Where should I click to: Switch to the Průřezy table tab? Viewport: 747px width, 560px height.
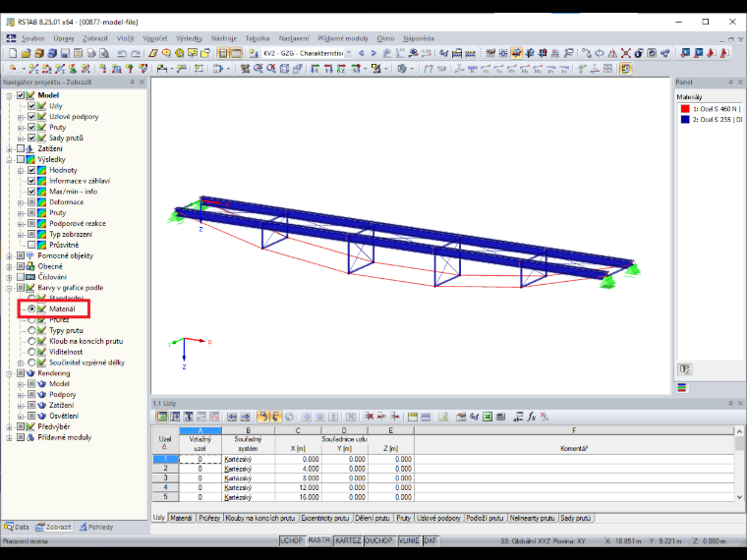209,518
